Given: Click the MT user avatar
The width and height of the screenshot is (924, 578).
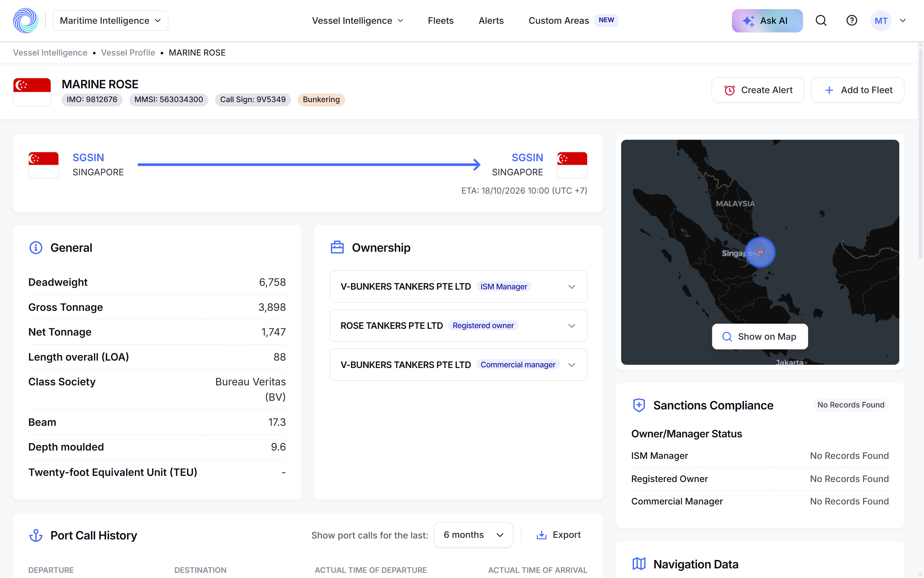Looking at the screenshot, I should click(881, 21).
